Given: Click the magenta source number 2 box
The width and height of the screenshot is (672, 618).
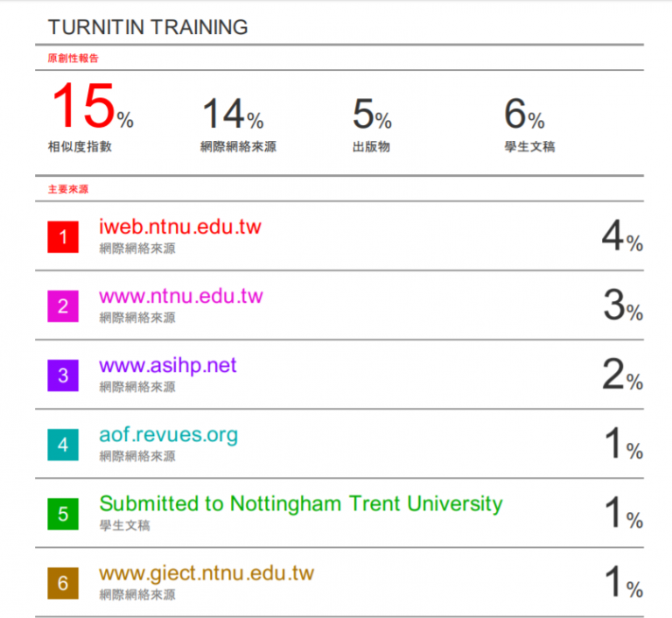Looking at the screenshot, I should point(63,306).
